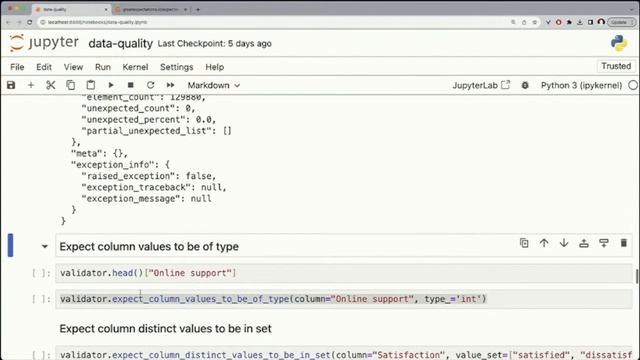Click the "unexpected_percent": 0.0 output line

click(x=149, y=120)
